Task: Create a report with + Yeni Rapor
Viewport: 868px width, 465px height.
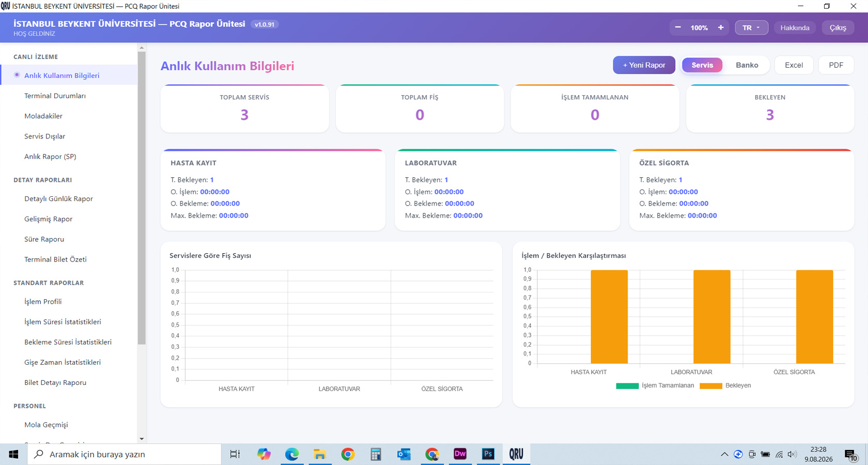Action: point(644,65)
